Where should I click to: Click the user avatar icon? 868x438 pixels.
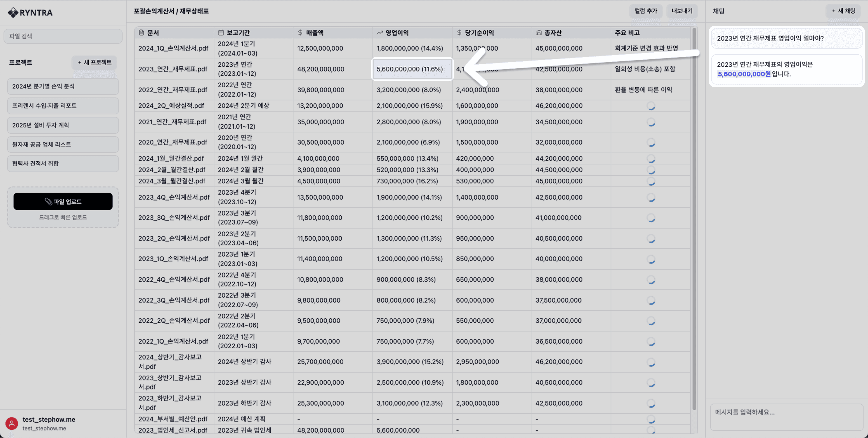[x=12, y=423]
